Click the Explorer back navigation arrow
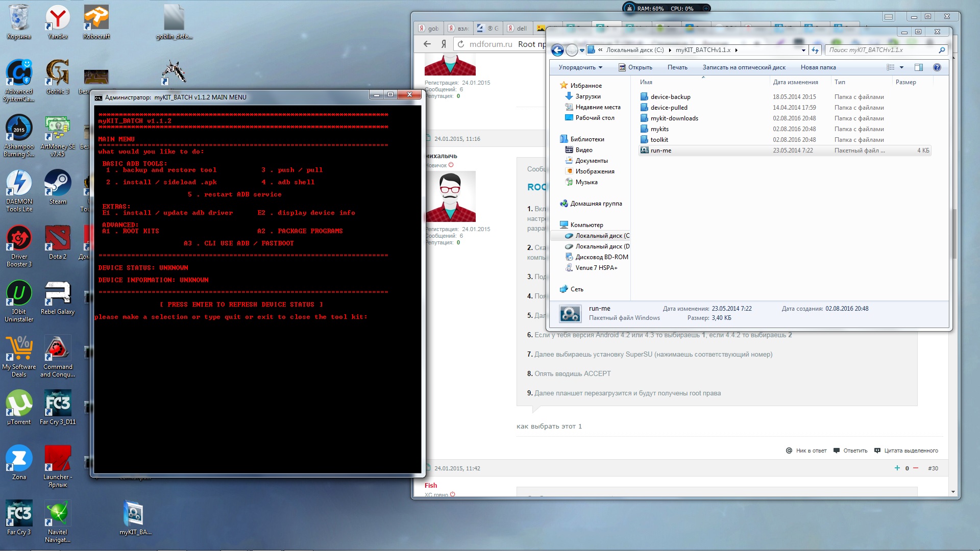Screen dimensions: 980x551 point(557,50)
